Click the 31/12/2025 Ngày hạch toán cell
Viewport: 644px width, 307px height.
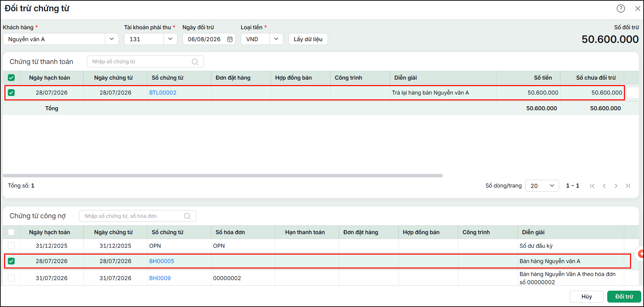51,246
